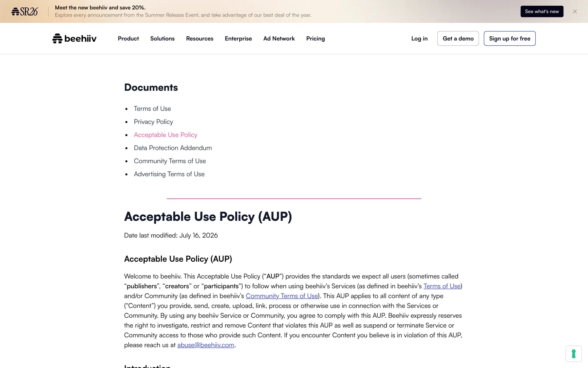Open the beehiiv home logo

(75, 38)
